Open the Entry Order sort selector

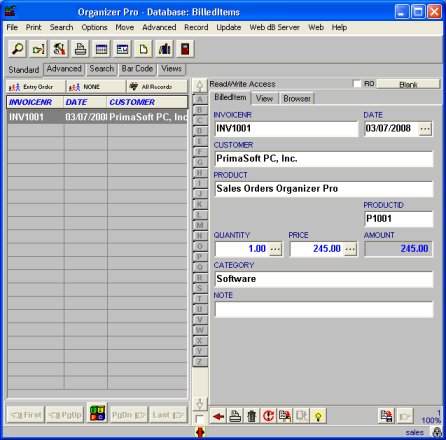point(35,87)
